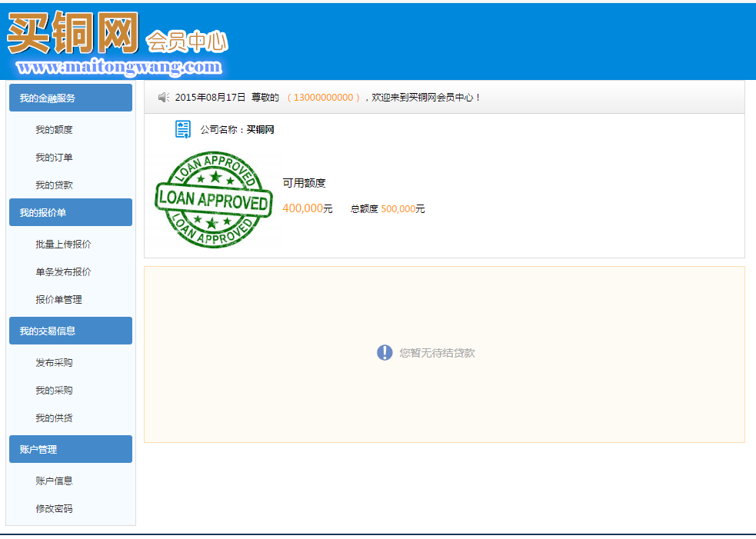Click the 可用额度 label

[305, 183]
